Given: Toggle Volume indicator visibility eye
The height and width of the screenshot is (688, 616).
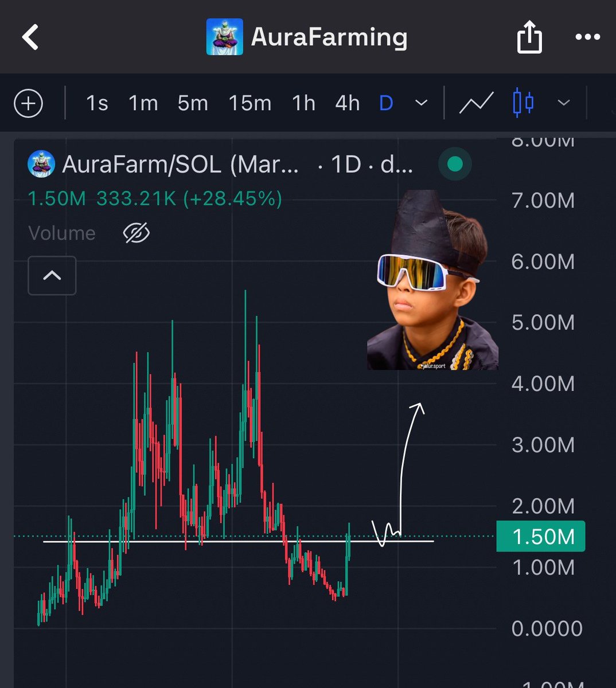Looking at the screenshot, I should click(x=137, y=233).
